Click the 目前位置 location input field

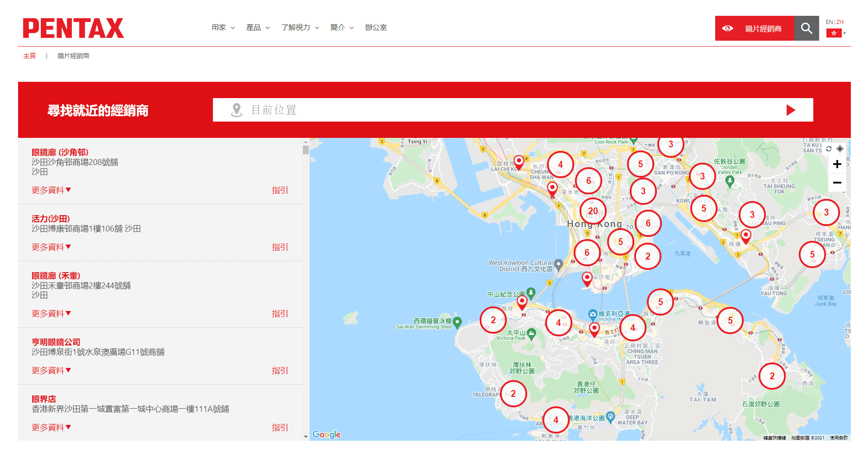pos(497,110)
